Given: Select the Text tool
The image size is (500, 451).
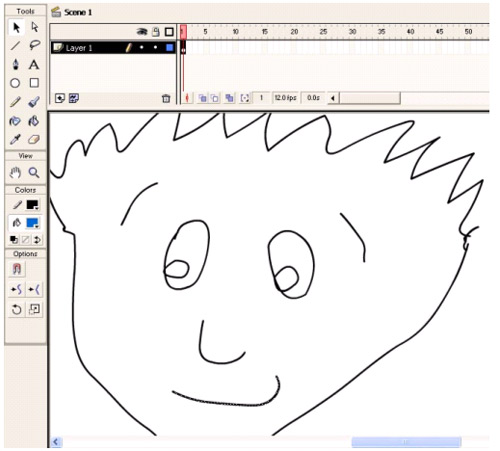Looking at the screenshot, I should 34,64.
